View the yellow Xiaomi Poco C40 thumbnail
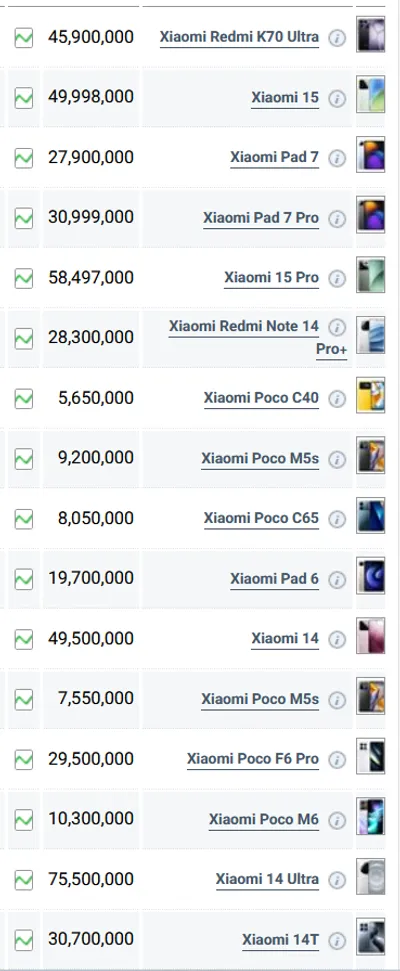The image size is (400, 971). 370,395
